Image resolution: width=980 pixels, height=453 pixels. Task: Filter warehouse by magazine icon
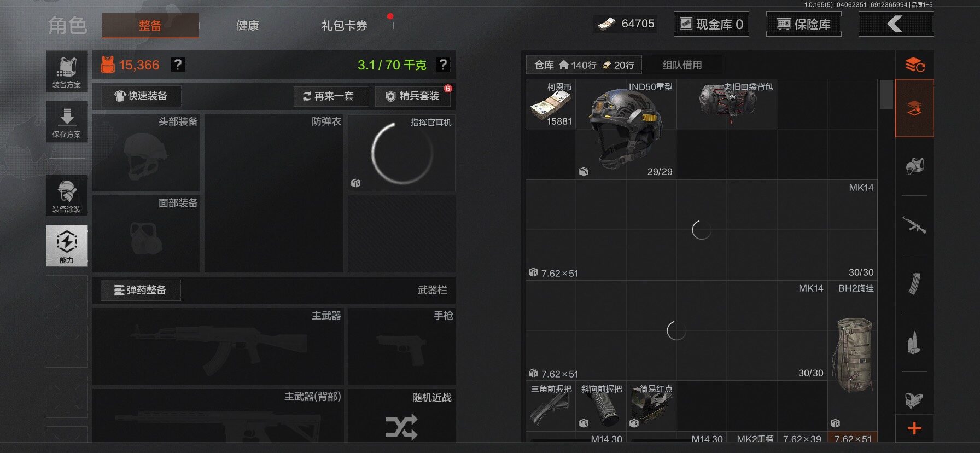(914, 283)
